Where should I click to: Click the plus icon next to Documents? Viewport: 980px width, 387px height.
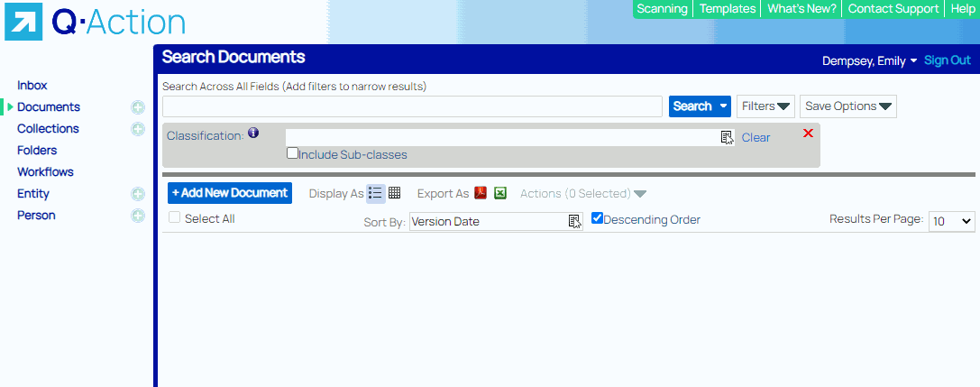pyautogui.click(x=138, y=107)
